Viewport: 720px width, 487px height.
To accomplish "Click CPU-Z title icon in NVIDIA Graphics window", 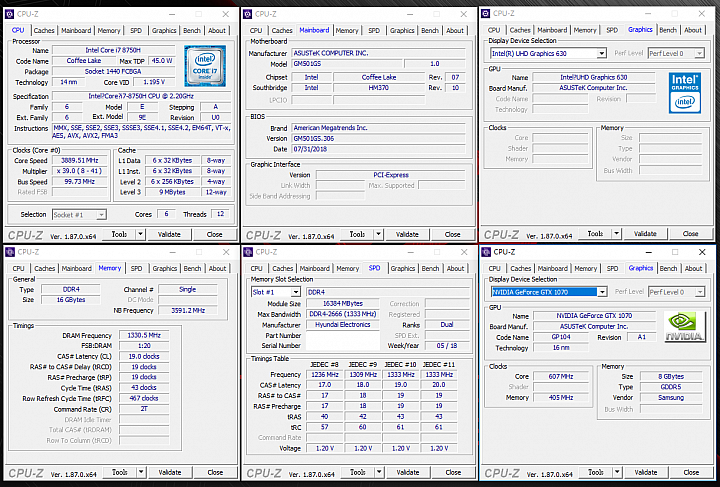I will pos(486,252).
